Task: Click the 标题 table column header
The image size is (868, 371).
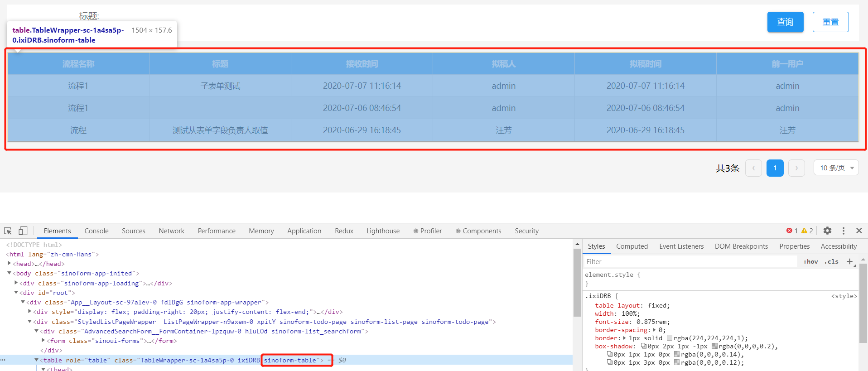Action: tap(220, 64)
